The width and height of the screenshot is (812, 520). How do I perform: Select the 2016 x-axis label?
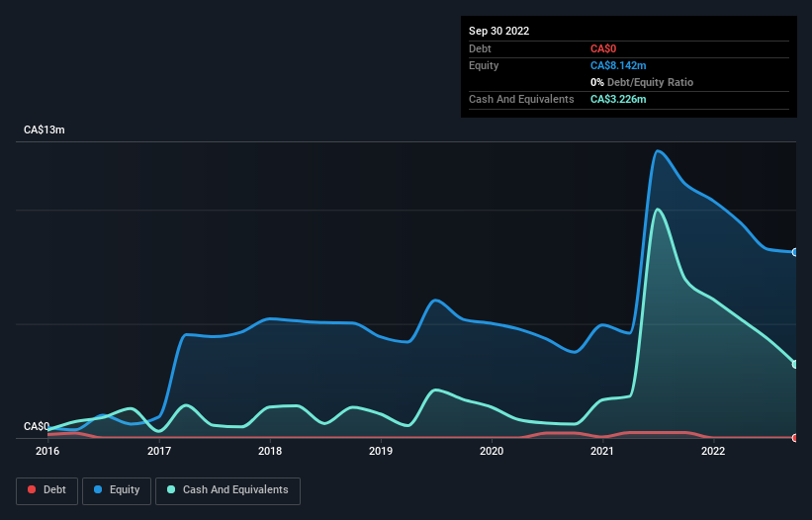[x=47, y=451]
